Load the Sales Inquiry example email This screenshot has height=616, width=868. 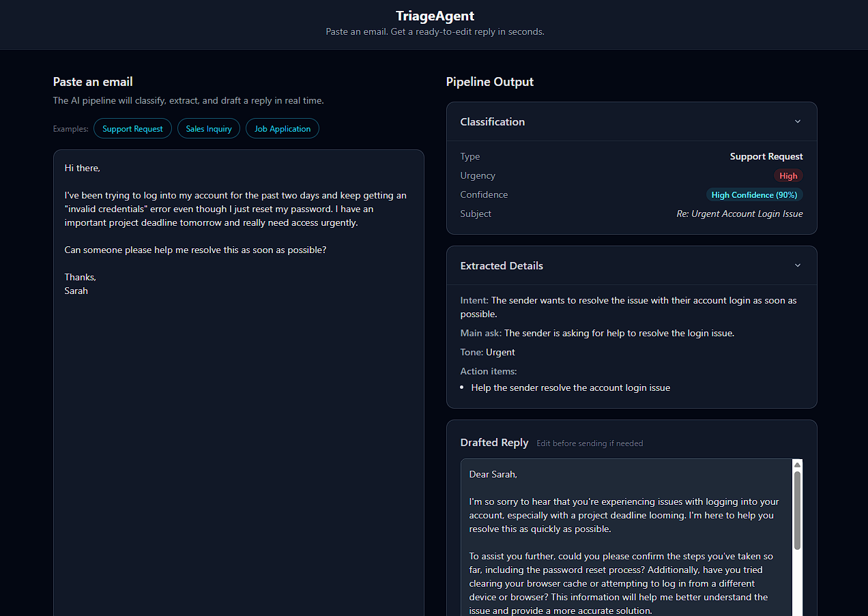coord(208,128)
